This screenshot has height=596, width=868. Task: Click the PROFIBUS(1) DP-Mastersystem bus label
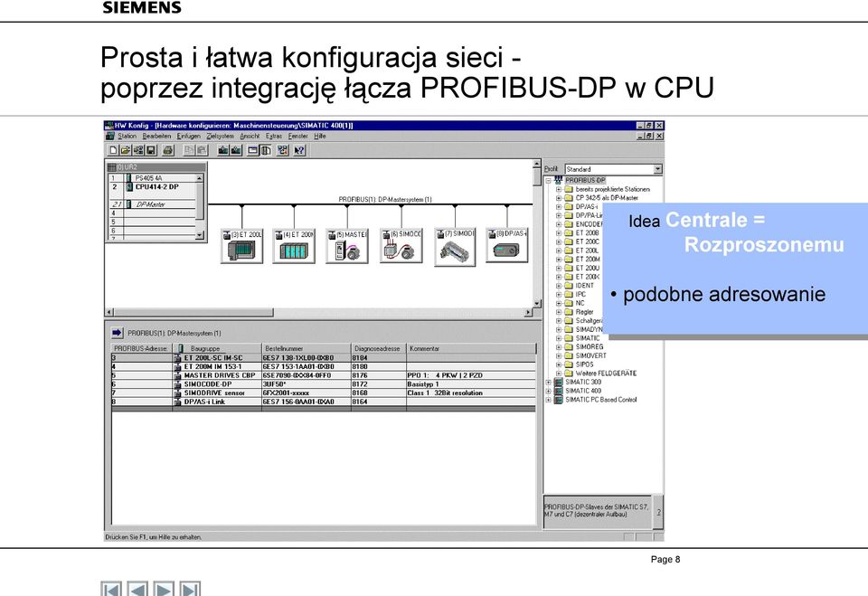[385, 199]
